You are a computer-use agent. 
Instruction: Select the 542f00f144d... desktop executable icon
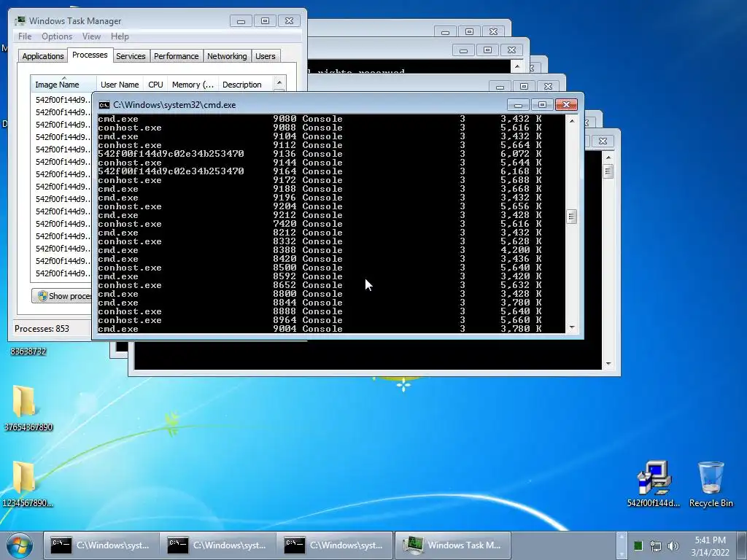653,483
